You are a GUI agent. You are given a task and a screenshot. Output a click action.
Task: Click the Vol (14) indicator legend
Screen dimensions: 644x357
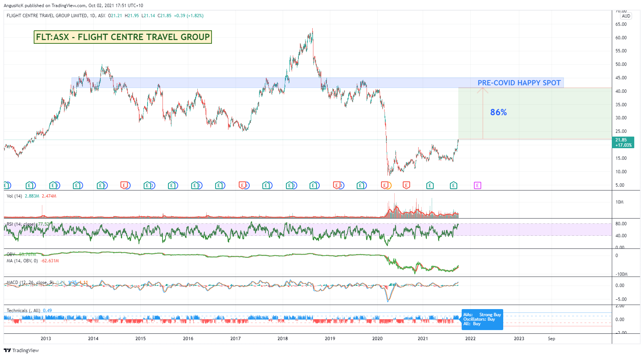[x=14, y=196]
